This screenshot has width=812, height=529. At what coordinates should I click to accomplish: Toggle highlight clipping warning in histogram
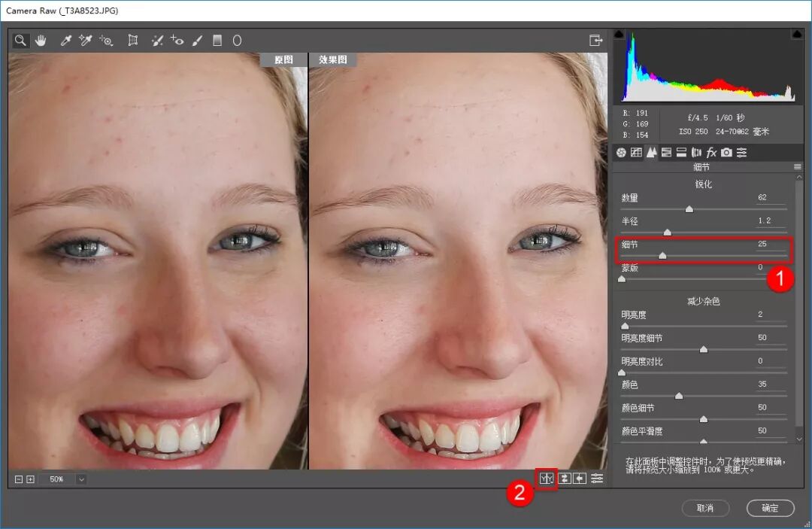click(x=797, y=34)
